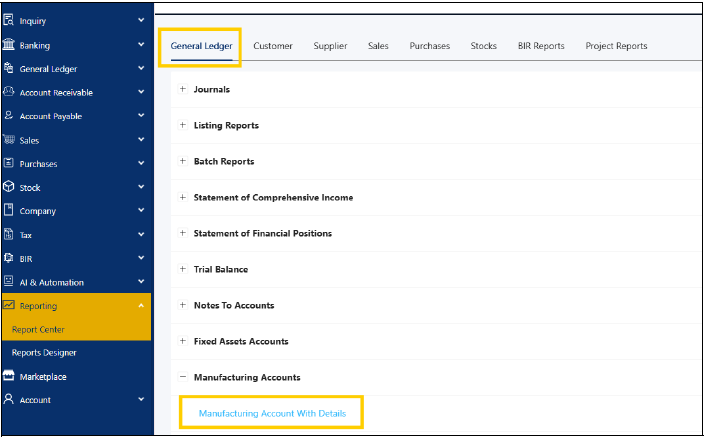Click the Notes To Accounts title
The width and height of the screenshot is (705, 437).
tap(234, 305)
